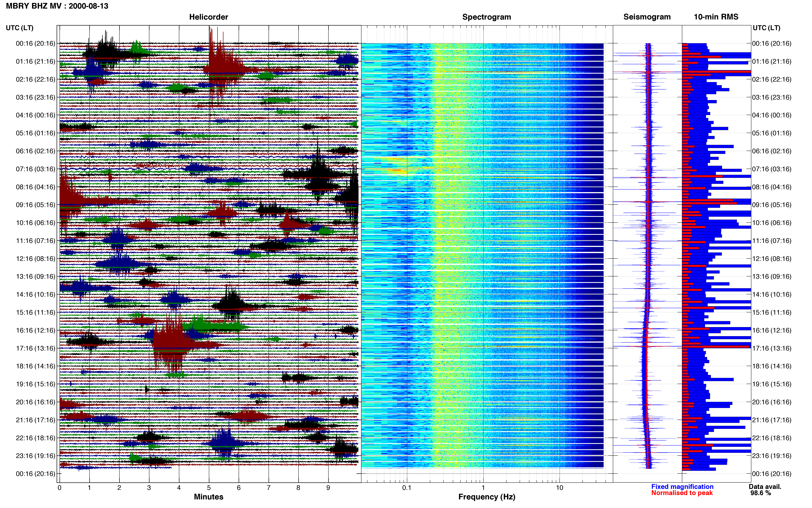Click the left '06:16 (02:16)' time label
Screen dimensions: 812x508
[36, 151]
